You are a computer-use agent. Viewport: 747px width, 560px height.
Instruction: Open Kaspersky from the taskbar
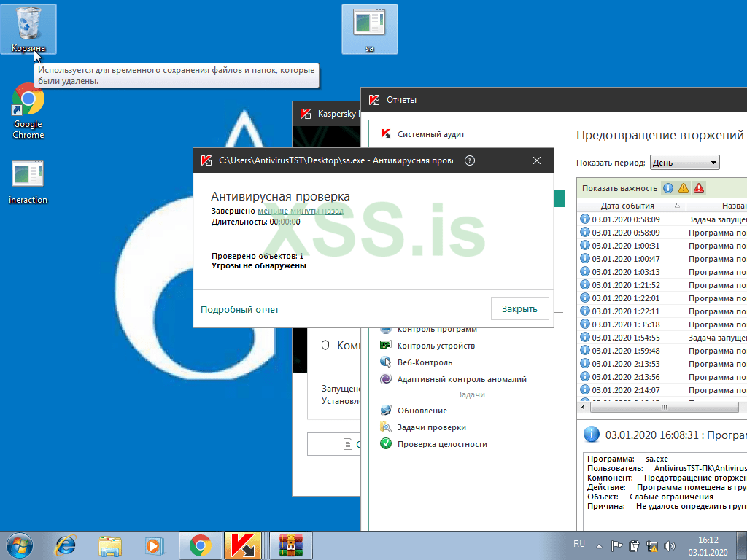[x=244, y=545]
